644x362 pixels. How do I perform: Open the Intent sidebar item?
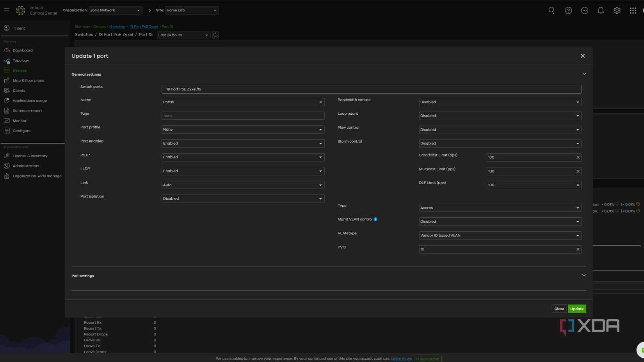pyautogui.click(x=20, y=28)
